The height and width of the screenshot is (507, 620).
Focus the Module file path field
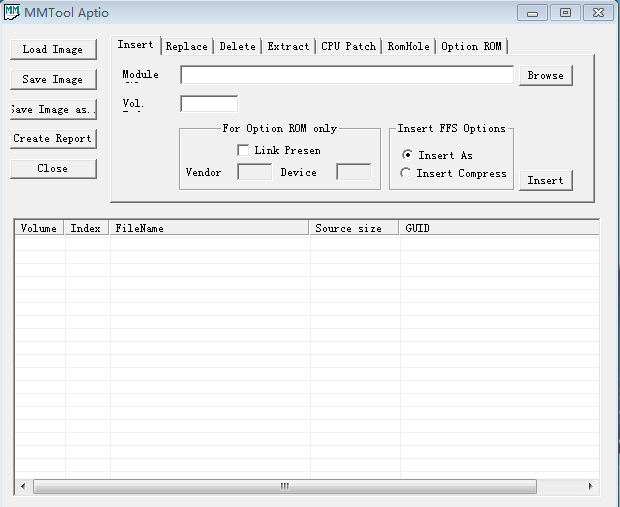pos(347,75)
